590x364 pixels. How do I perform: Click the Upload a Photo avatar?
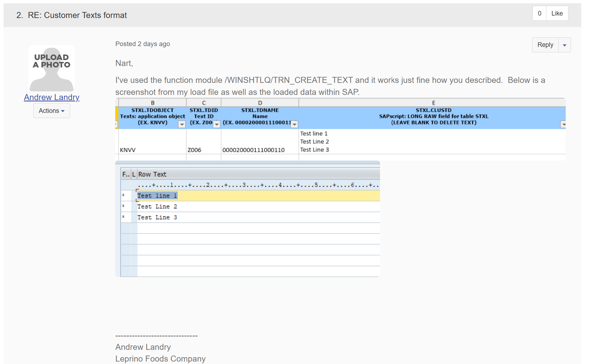[x=52, y=68]
